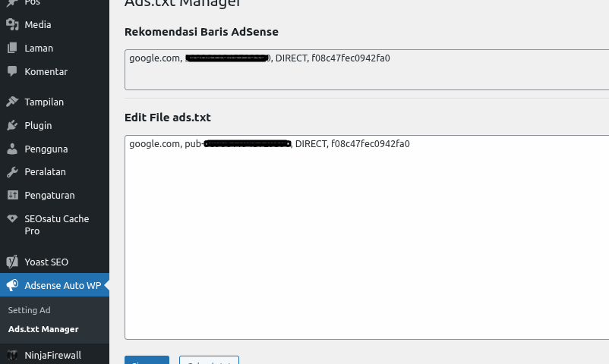Open Komentar speech bubble icon
This screenshot has height=364, width=609.
click(12, 71)
